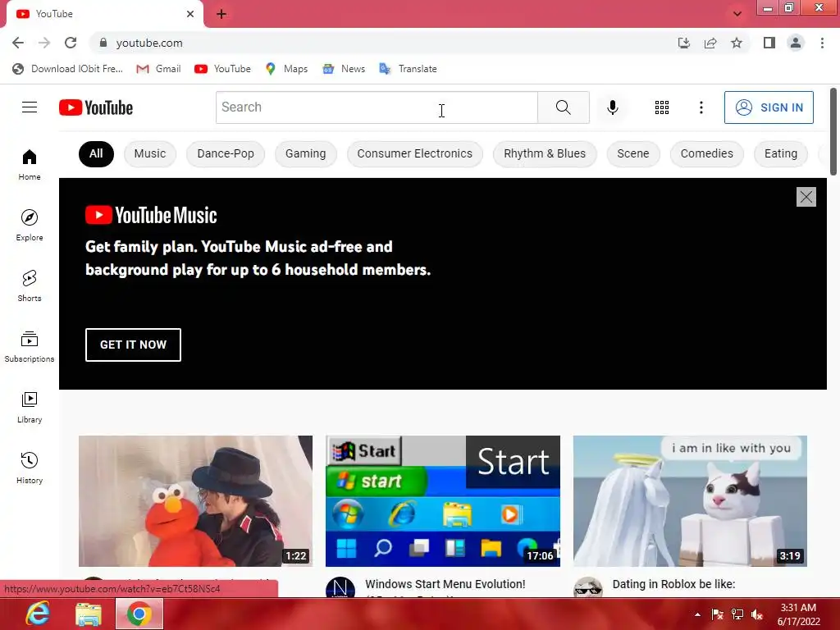Open File Explorer from taskbar
The image size is (840, 630).
[89, 614]
